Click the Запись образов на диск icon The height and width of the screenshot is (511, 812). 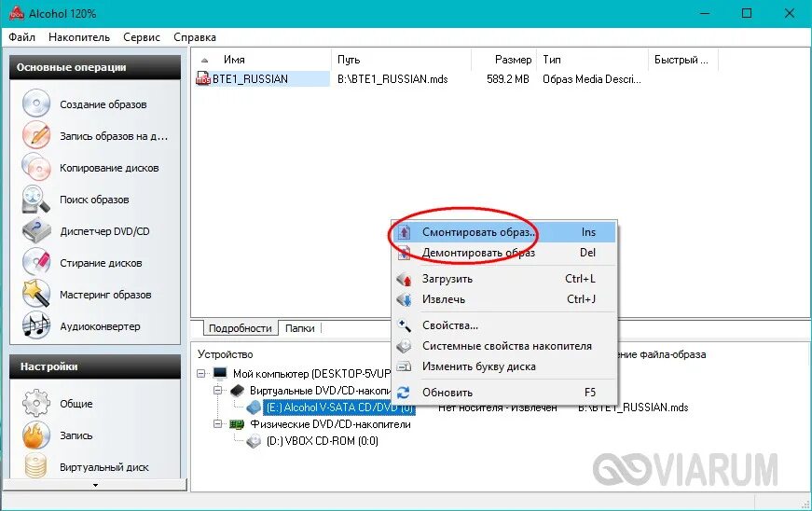point(35,135)
